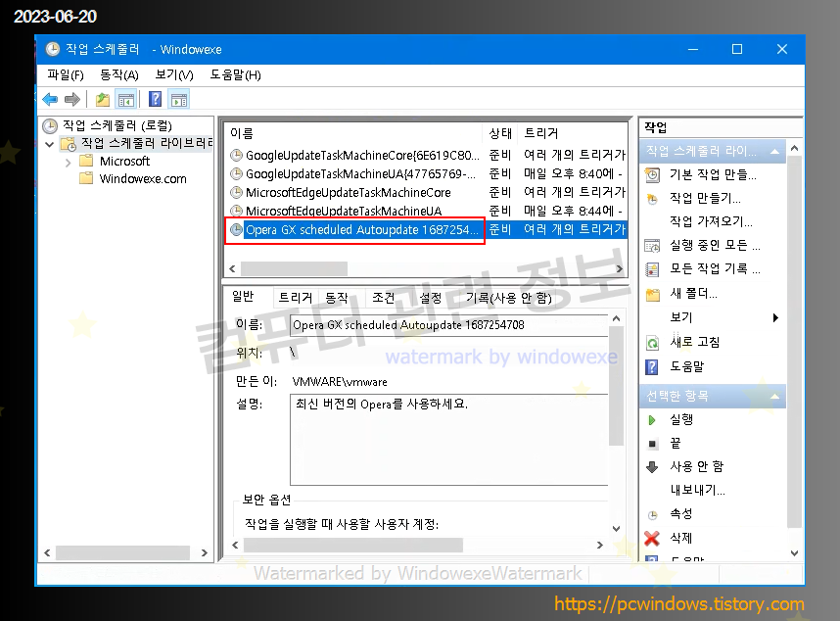This screenshot has width=840, height=621.
Task: Toggle the action pane toolbar icon
Action: pos(179,100)
